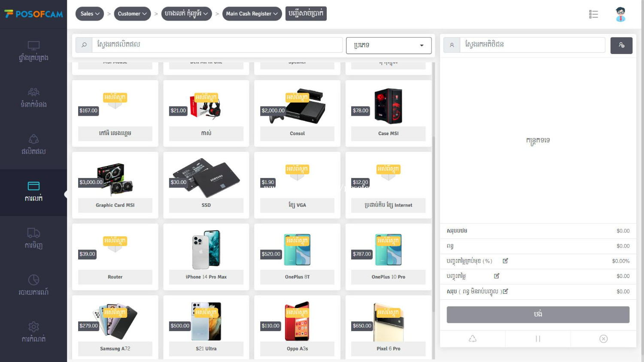Screen dimensions: 644x362
Task: Select the OnePlus 8T product card
Action: pos(297,257)
